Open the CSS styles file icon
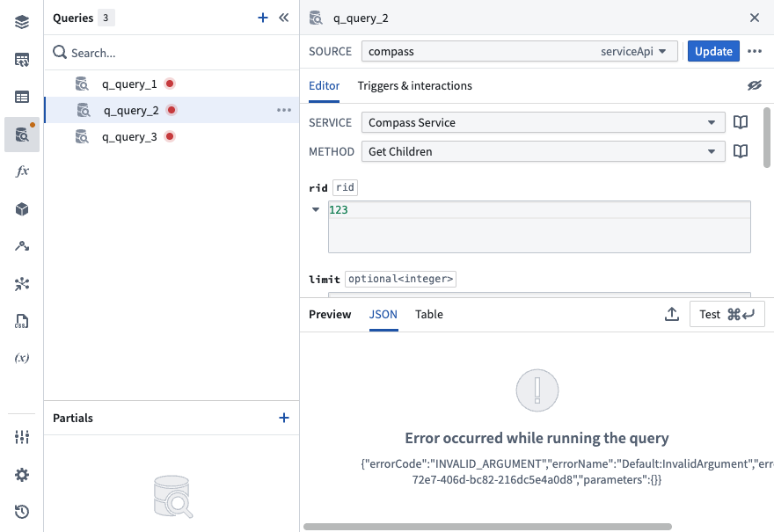This screenshot has width=774, height=532. click(x=22, y=321)
